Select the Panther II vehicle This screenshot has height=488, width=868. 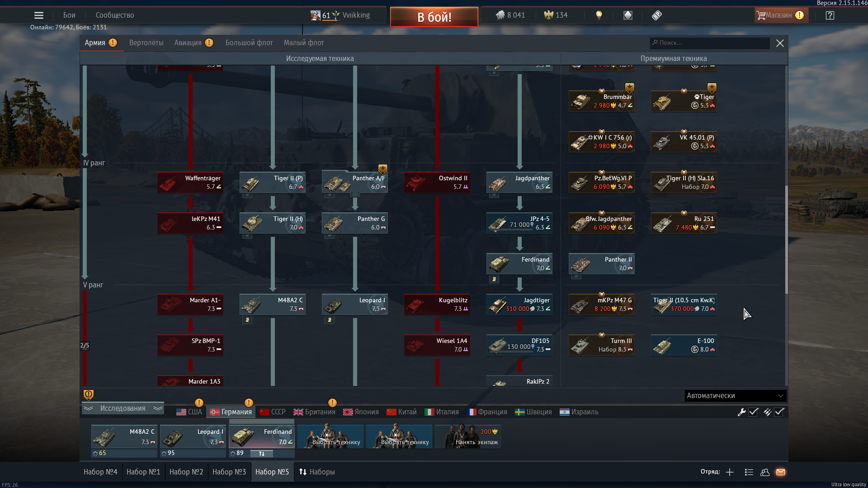602,264
